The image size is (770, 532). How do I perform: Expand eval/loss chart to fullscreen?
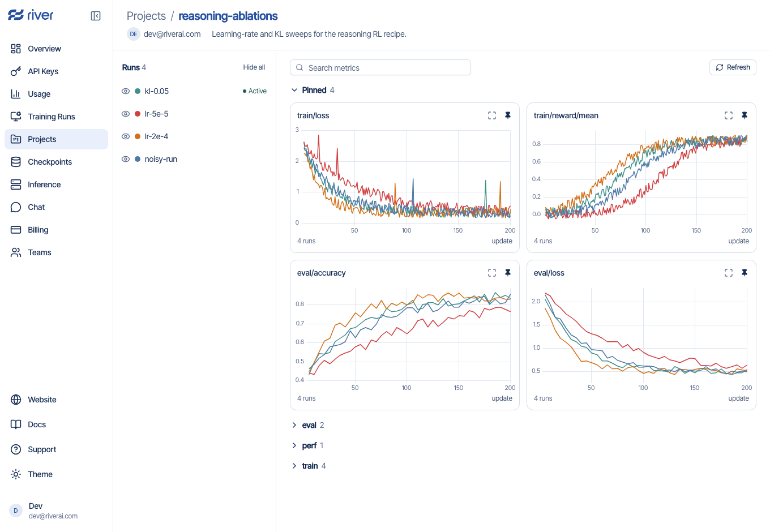(x=729, y=273)
